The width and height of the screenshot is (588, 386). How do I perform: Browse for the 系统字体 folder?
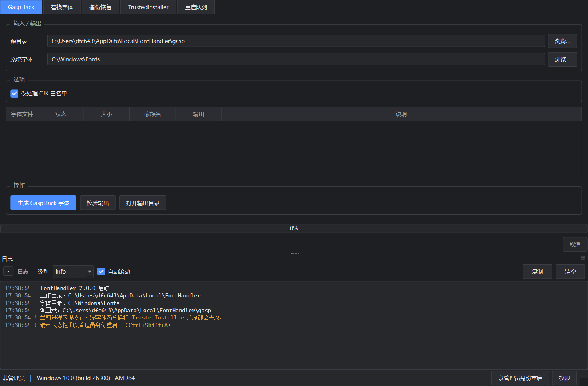coord(562,59)
